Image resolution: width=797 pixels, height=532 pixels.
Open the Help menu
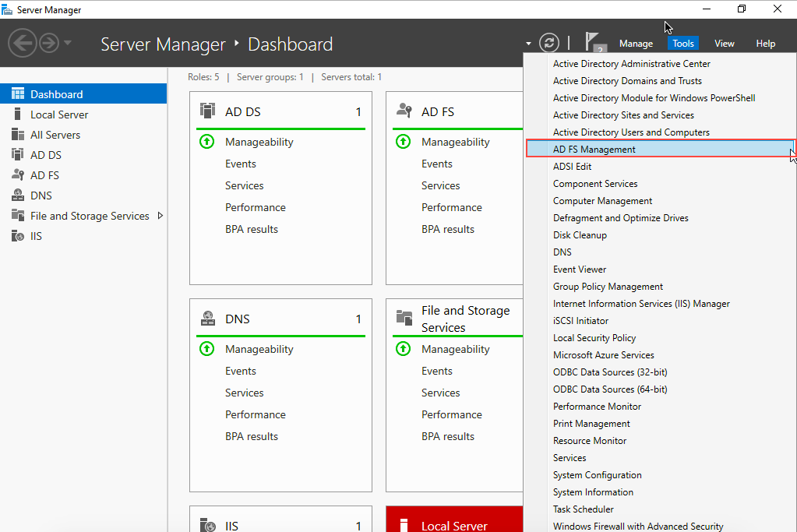coord(766,44)
